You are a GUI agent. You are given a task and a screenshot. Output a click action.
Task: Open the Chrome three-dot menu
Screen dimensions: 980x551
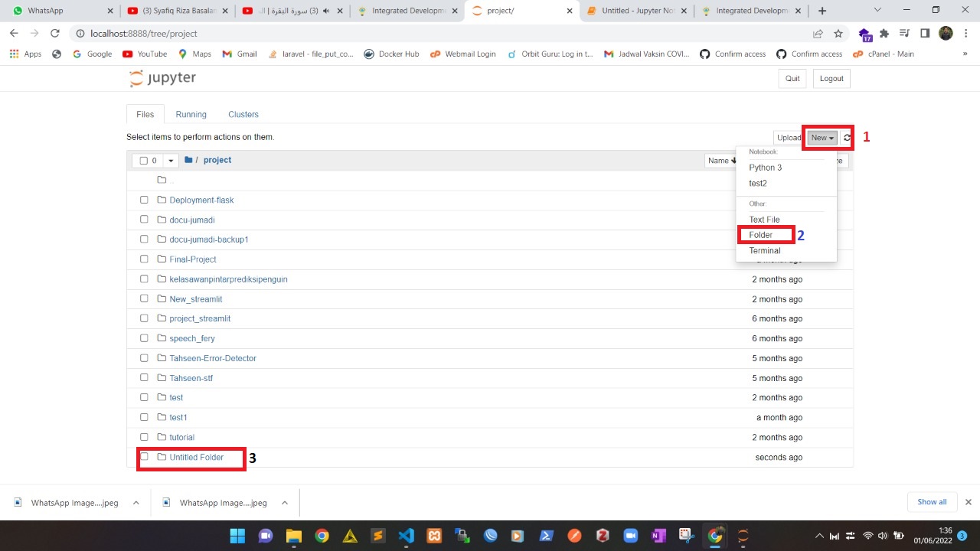(965, 34)
